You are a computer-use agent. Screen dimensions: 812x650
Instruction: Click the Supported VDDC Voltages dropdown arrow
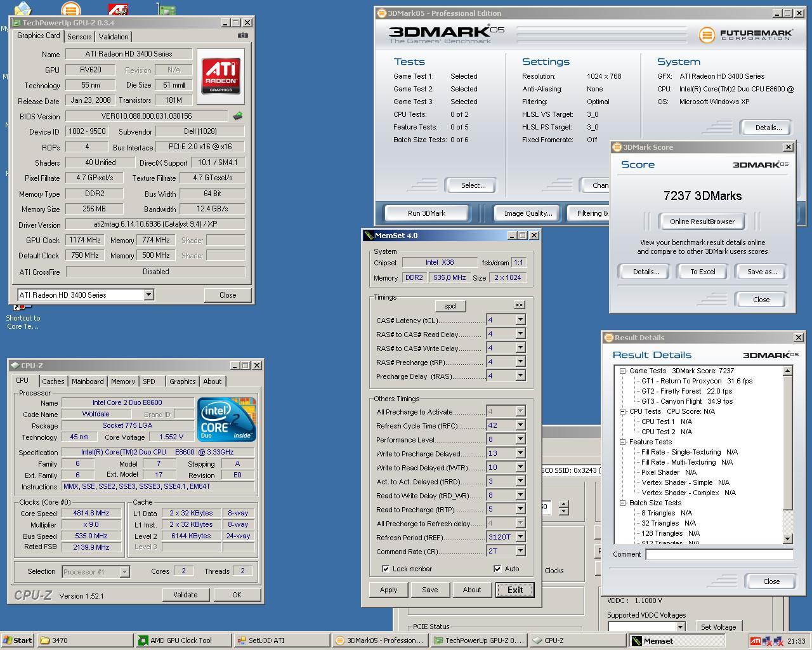pyautogui.click(x=680, y=627)
